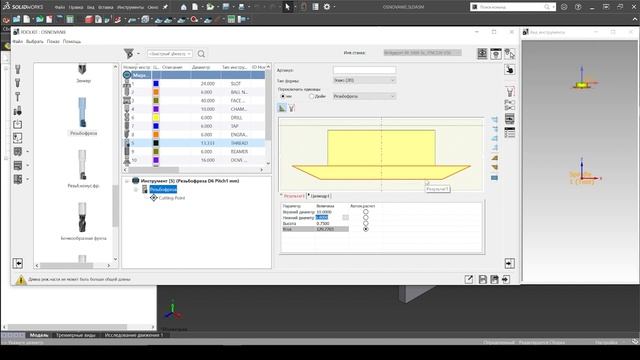Viewport: 640px width, 360px height.
Task: Click the SolidWorks search commands box
Action: (x=513, y=7)
